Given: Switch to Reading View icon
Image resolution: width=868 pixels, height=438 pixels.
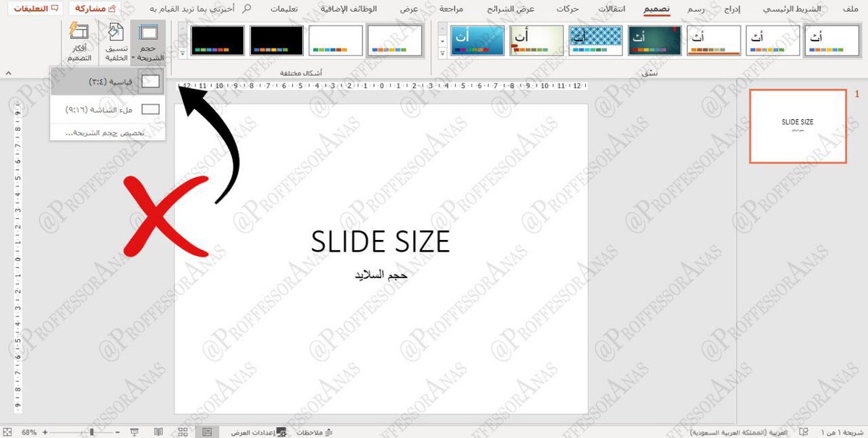Looking at the screenshot, I should point(158,432).
